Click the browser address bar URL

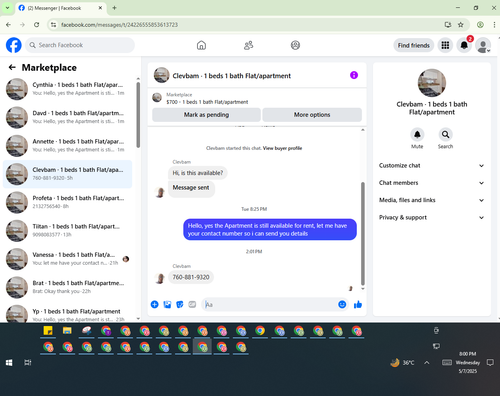tap(119, 25)
